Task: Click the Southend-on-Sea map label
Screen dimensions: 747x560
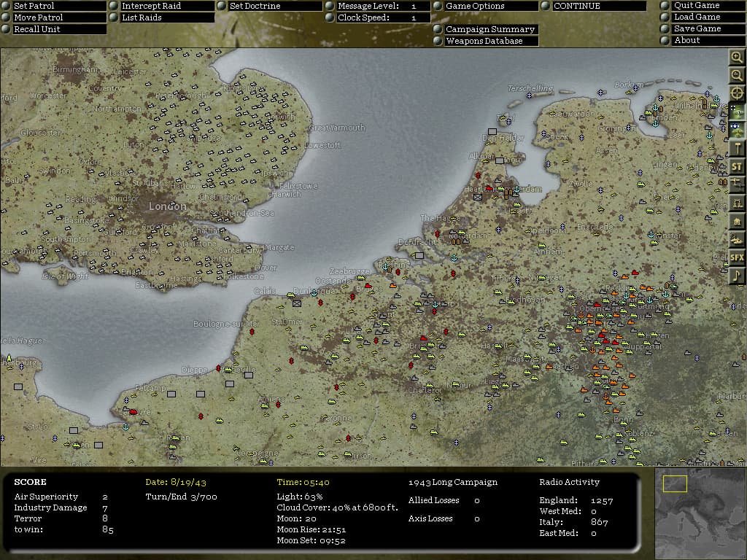Action: point(241,213)
